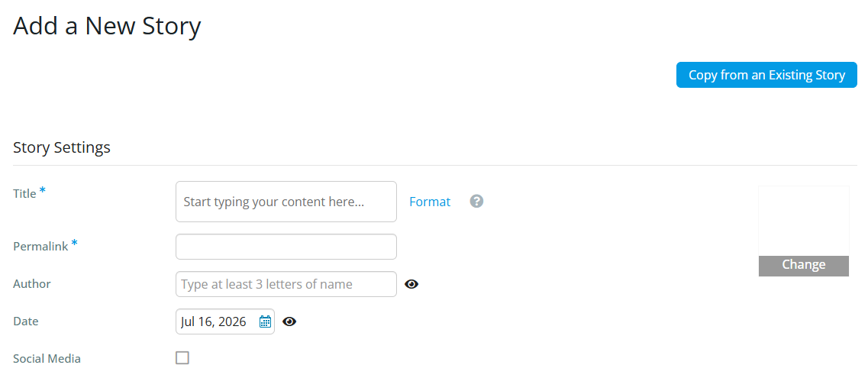This screenshot has width=868, height=378.
Task: Click the Permalink field label
Action: click(x=40, y=247)
